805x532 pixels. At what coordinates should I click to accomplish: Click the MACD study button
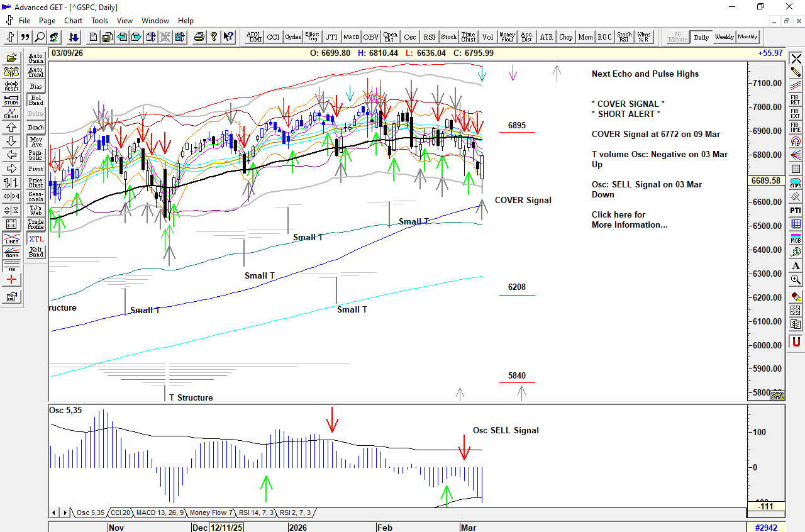[x=351, y=37]
